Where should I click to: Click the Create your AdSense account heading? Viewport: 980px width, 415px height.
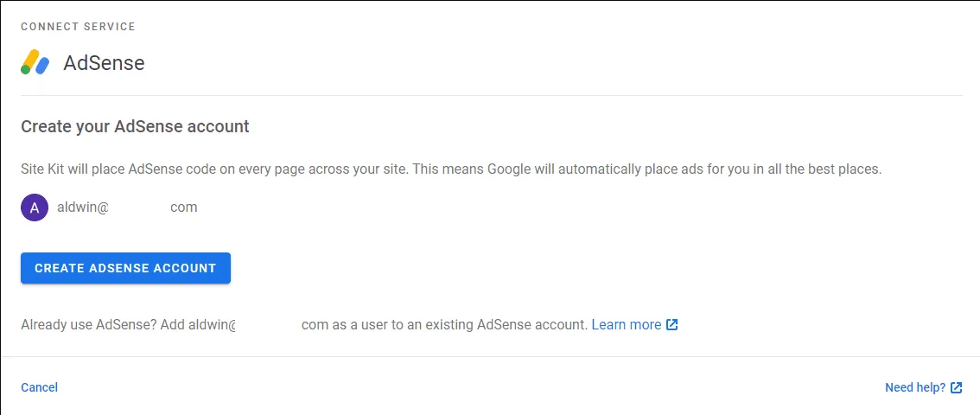[135, 127]
